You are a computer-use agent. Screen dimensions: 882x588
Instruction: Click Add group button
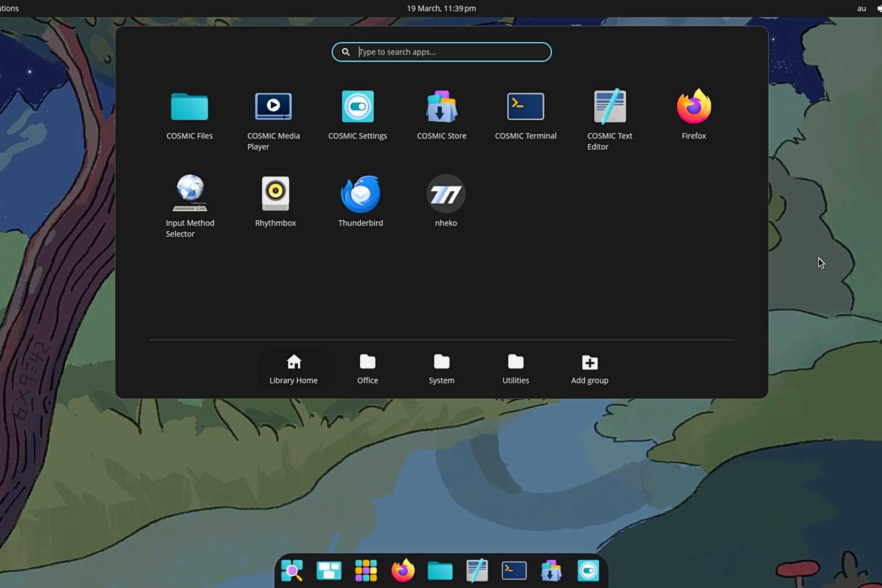click(590, 369)
